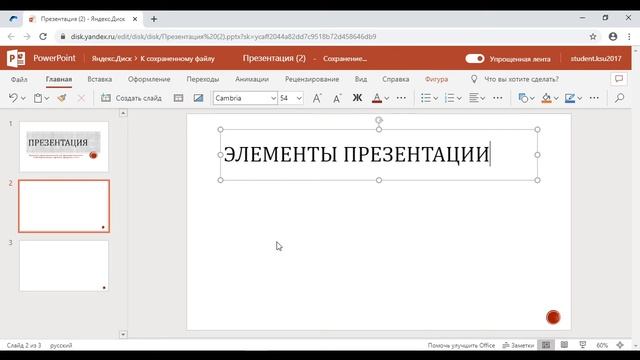Screen dimensions: 640x360
Task: Open the studentksu2017 account
Action: 596,59
